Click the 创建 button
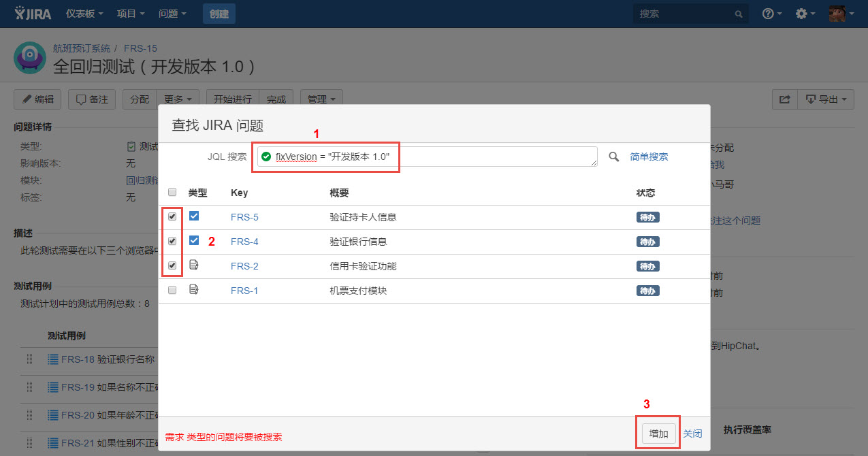Image resolution: width=868 pixels, height=456 pixels. point(219,14)
